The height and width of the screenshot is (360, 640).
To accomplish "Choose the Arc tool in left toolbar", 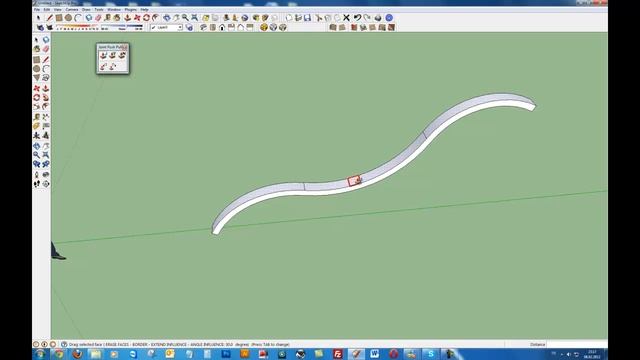I will [x=46, y=69].
